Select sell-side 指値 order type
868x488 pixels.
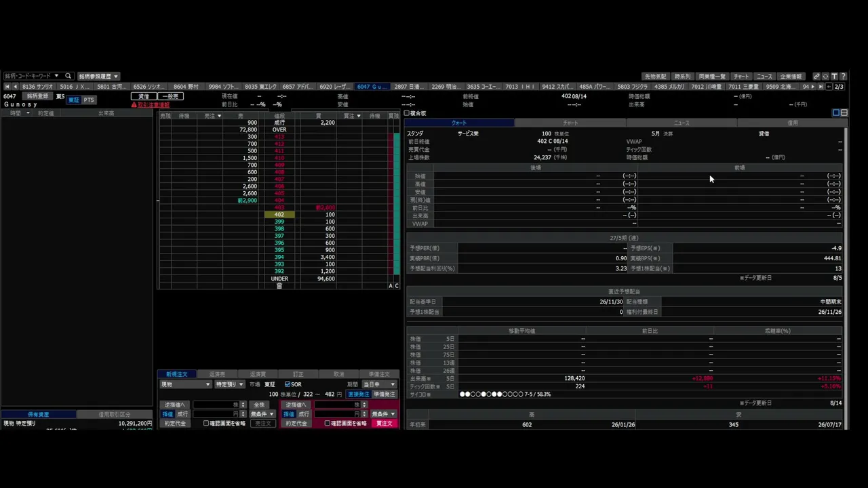click(167, 413)
